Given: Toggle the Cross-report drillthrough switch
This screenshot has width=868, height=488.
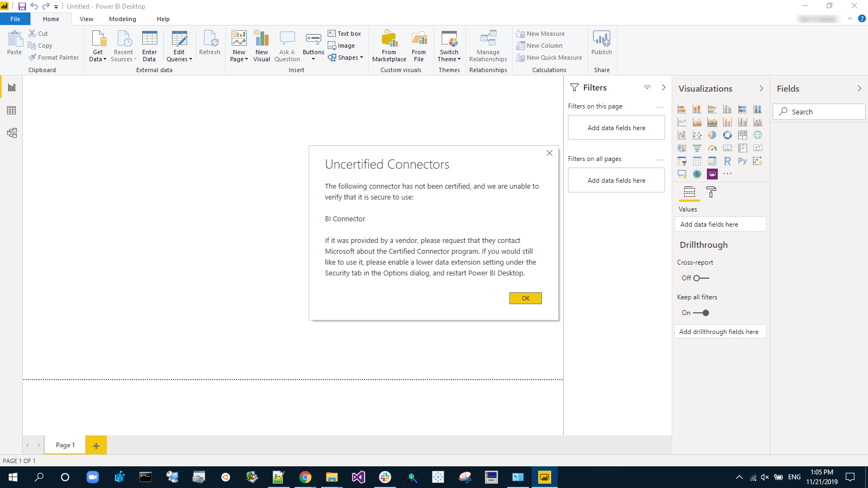Looking at the screenshot, I should click(x=701, y=278).
